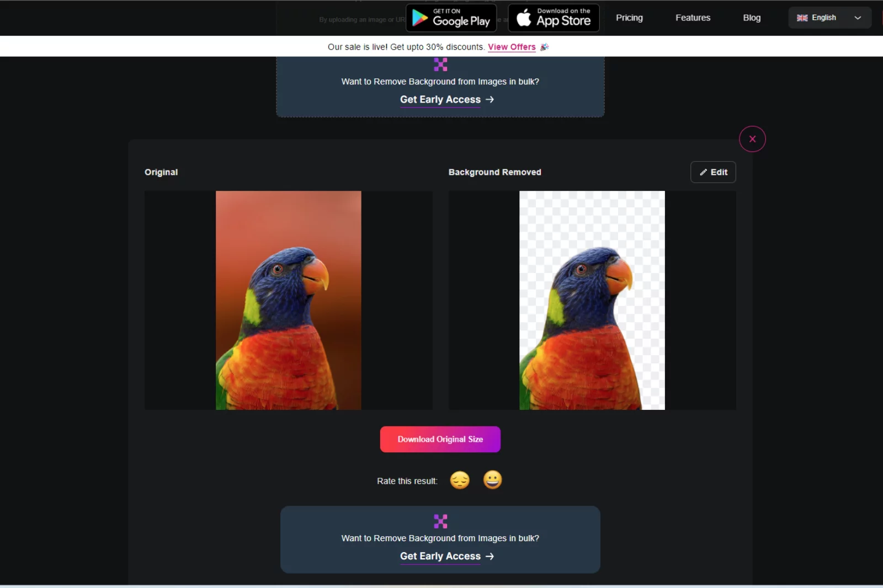Viewport: 883px width, 588px height.
Task: Open the Features menu item
Action: (x=693, y=18)
